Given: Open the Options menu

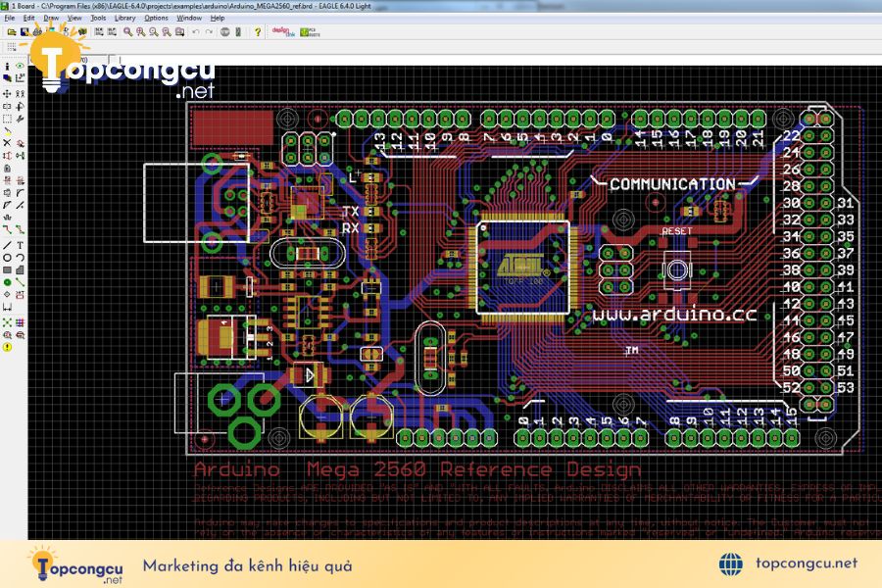Looking at the screenshot, I should [157, 18].
